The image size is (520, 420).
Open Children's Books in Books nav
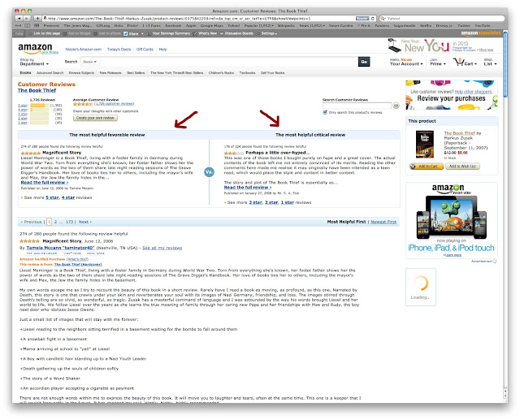(221, 72)
